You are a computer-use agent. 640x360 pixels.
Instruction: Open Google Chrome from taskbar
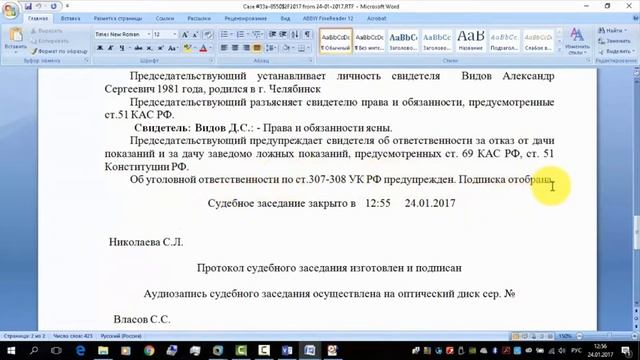[149, 350]
